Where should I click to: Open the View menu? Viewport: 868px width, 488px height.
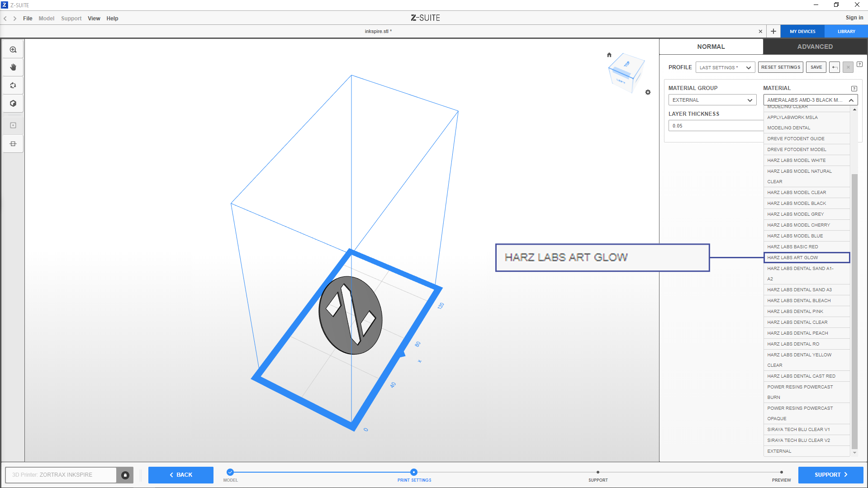(94, 19)
